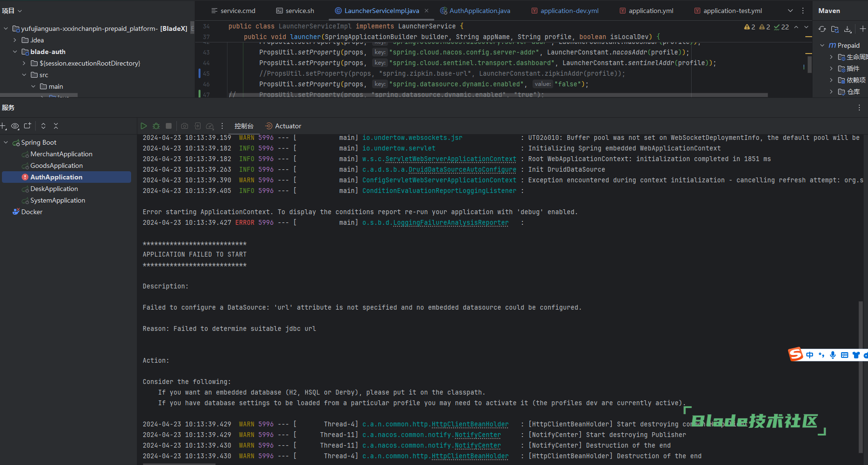Image resolution: width=868 pixels, height=465 pixels.
Task: Click the open in new tab icon
Action: [27, 126]
